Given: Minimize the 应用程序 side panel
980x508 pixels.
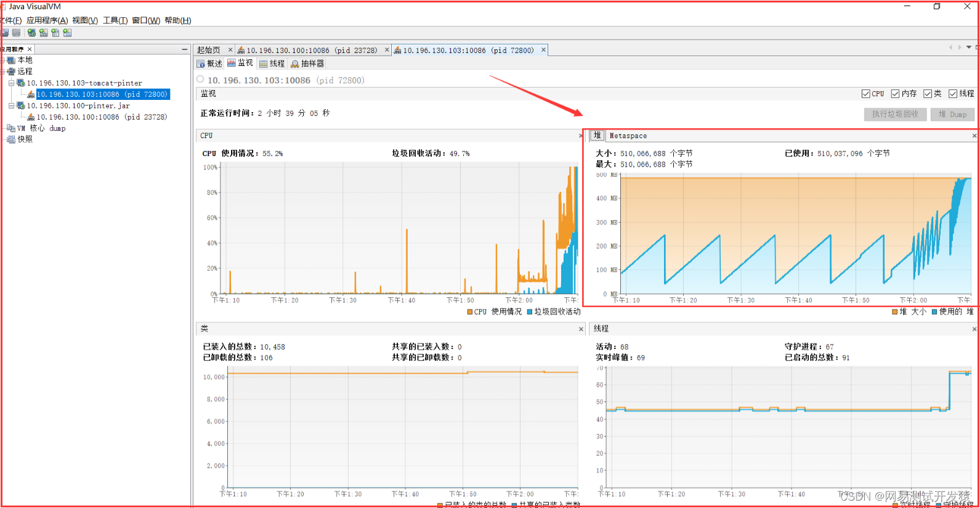Looking at the screenshot, I should 184,49.
